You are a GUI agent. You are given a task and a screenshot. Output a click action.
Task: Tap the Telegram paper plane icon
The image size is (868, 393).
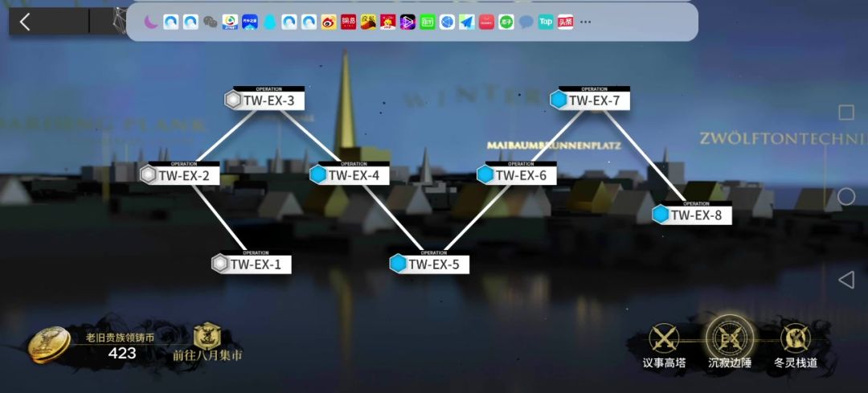click(x=467, y=23)
